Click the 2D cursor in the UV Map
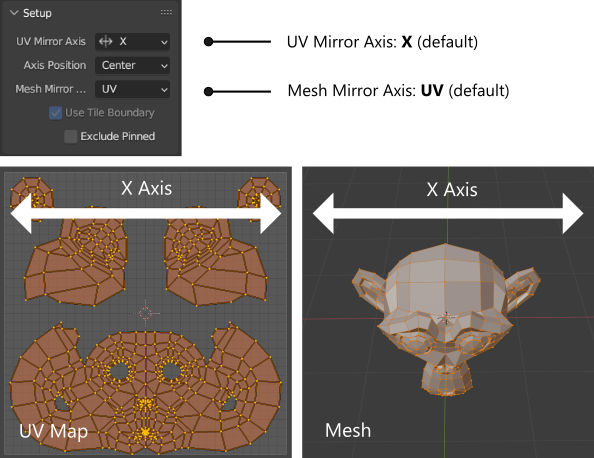The height and width of the screenshot is (458, 594). pyautogui.click(x=146, y=313)
